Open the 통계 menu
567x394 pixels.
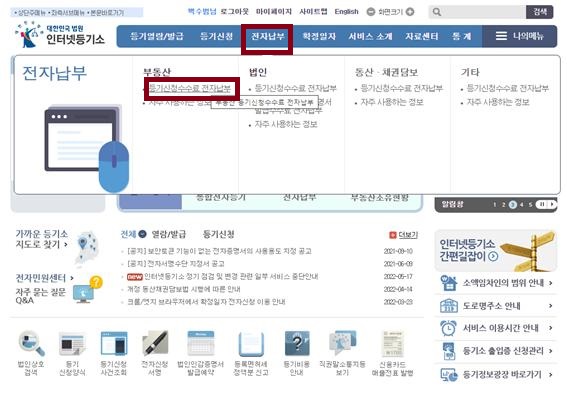tap(461, 37)
